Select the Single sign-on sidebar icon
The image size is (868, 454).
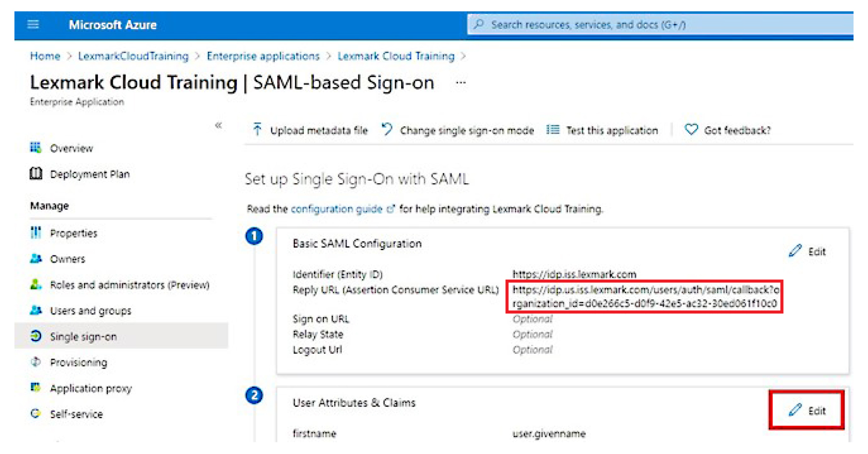pyautogui.click(x=35, y=336)
